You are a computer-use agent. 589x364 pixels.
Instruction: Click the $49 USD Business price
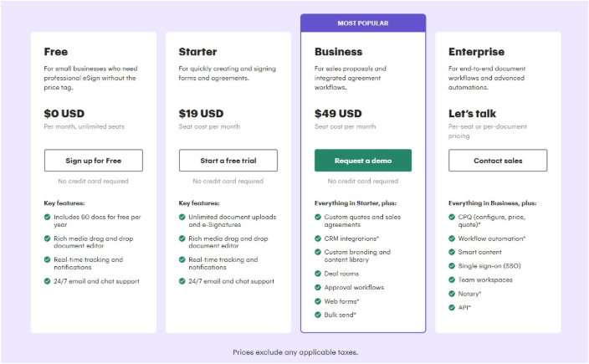pos(338,114)
